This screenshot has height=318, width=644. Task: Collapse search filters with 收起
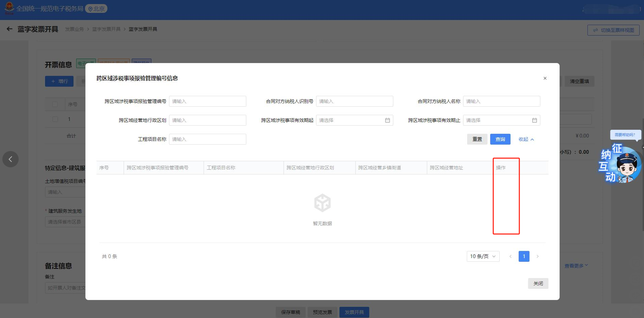click(526, 139)
